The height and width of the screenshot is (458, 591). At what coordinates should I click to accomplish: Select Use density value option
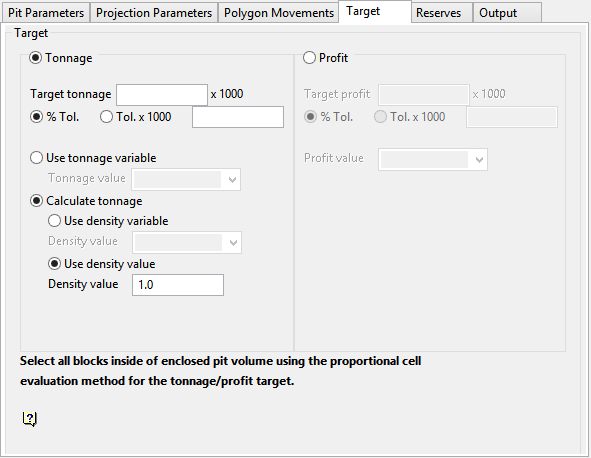54,263
